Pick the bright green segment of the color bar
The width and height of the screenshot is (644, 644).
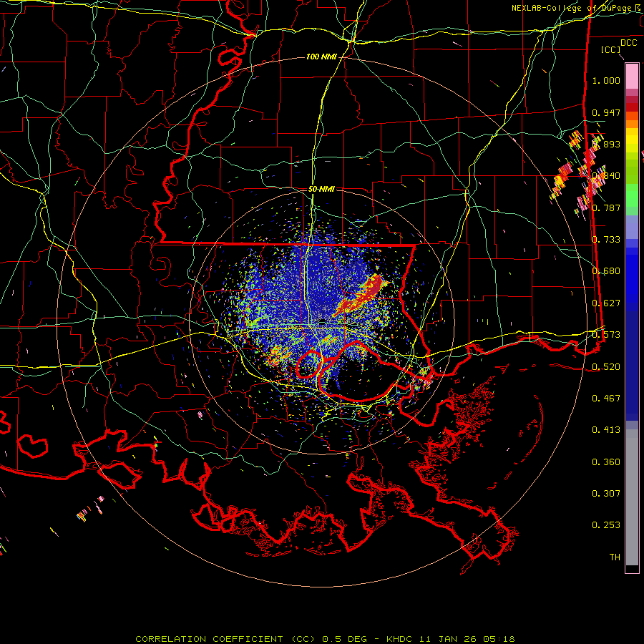click(632, 195)
